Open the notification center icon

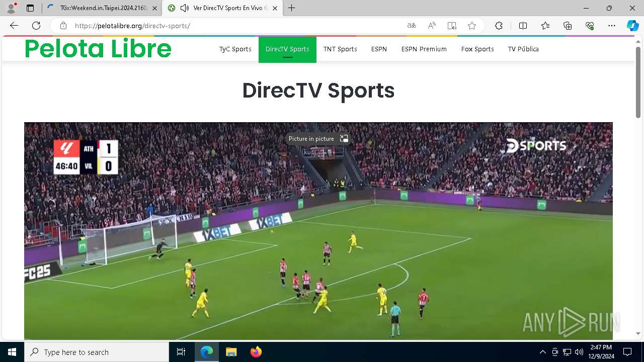coord(627,352)
